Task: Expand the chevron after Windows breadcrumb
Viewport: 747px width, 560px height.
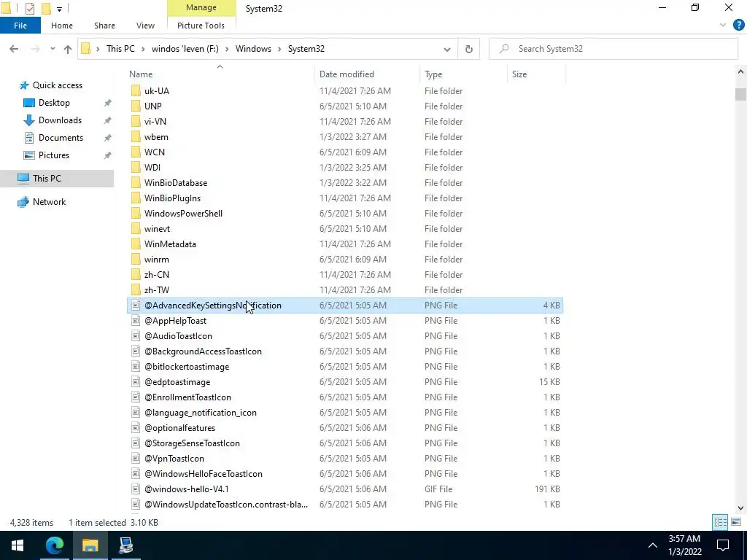Action: coord(279,49)
